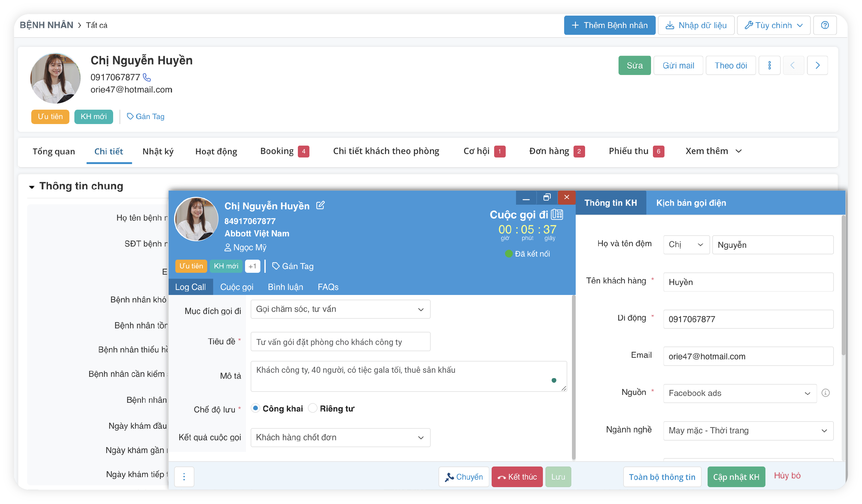862x504 pixels.
Task: Click Gán Tag in the call popup
Action: (293, 266)
